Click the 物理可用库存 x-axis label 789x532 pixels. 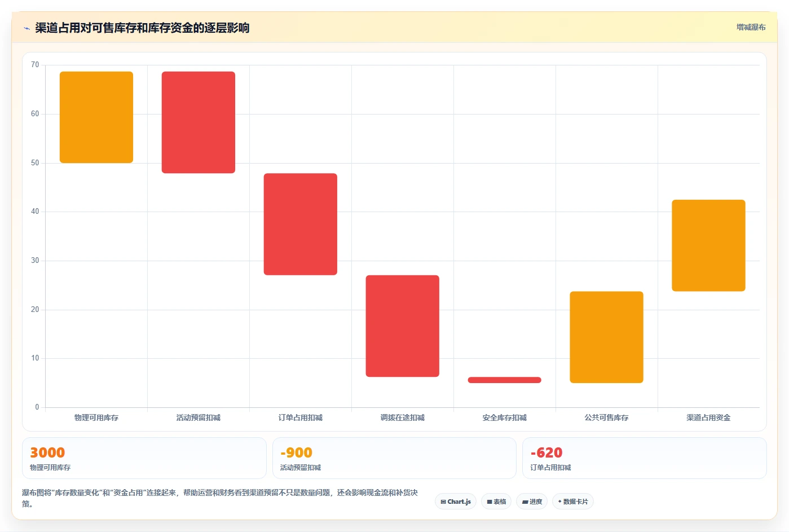[96, 417]
